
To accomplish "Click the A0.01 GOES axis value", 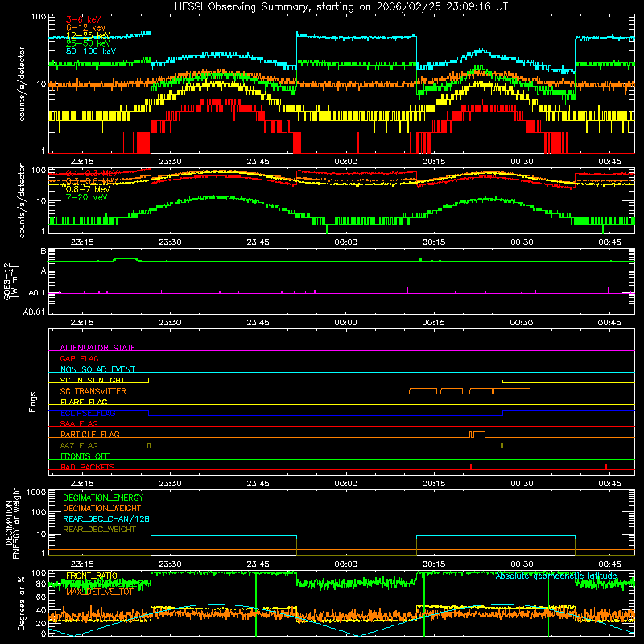I will [34, 312].
